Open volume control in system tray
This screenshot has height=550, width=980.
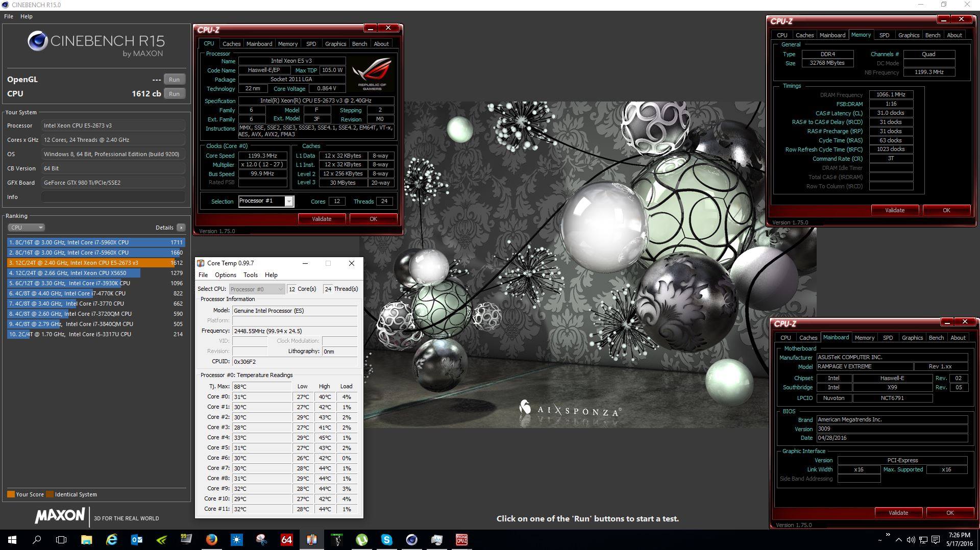click(x=911, y=540)
